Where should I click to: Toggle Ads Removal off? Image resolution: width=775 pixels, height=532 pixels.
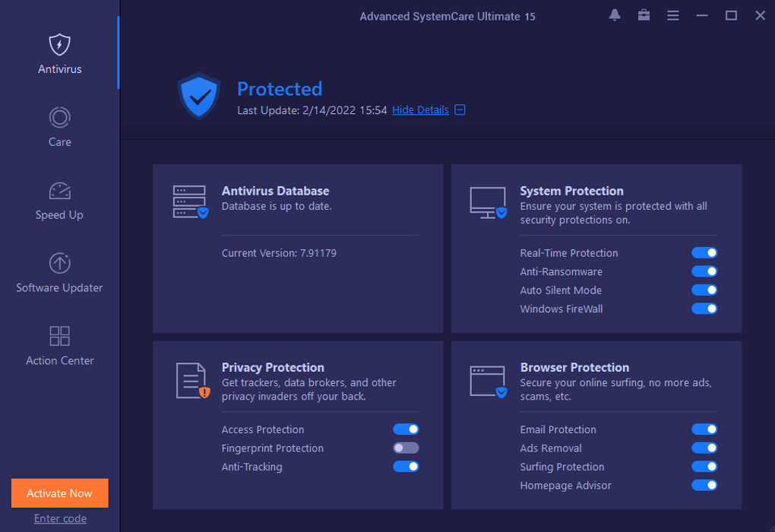(x=704, y=448)
